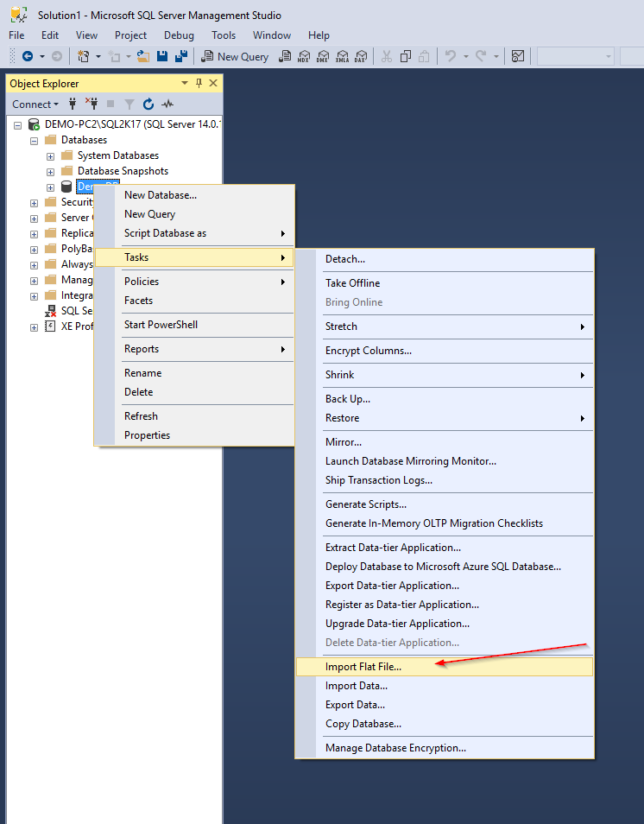Viewport: 644px width, 824px height.
Task: Open the Tools menu
Action: coord(224,35)
